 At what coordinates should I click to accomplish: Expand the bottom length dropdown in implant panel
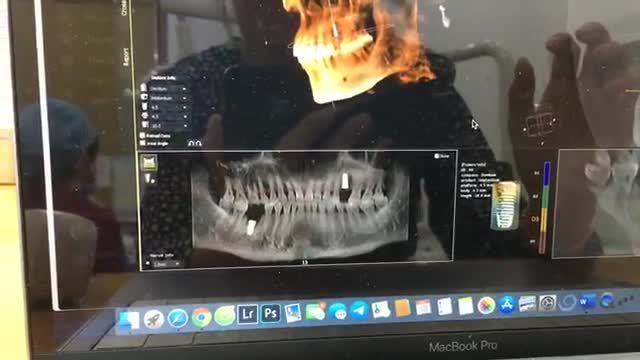coord(169,126)
